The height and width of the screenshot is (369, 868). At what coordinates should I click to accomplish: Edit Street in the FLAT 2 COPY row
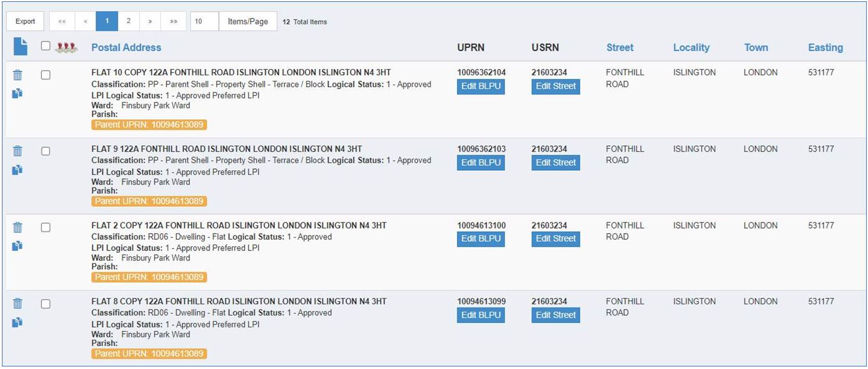tap(556, 239)
